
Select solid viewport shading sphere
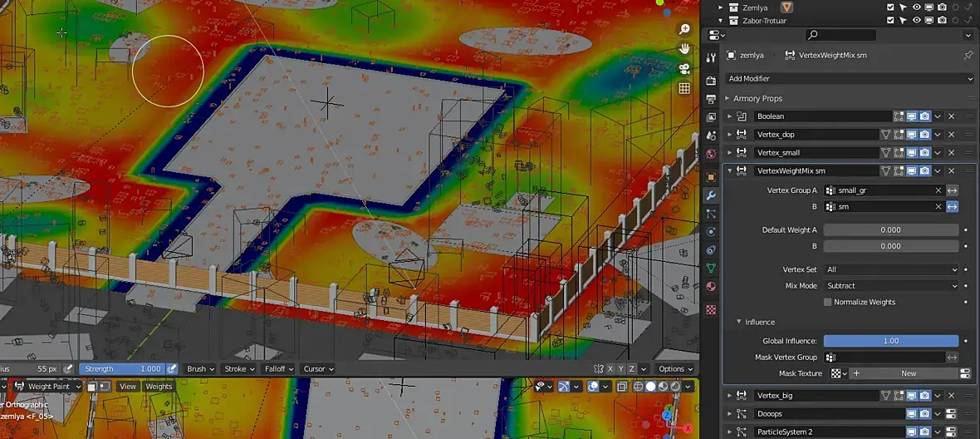(650, 387)
